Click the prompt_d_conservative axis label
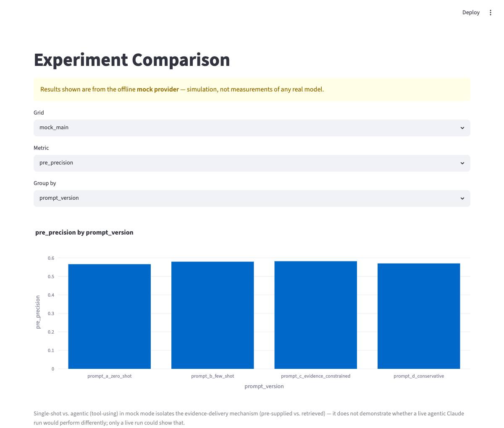Image resolution: width=504 pixels, height=428 pixels. 419,376
